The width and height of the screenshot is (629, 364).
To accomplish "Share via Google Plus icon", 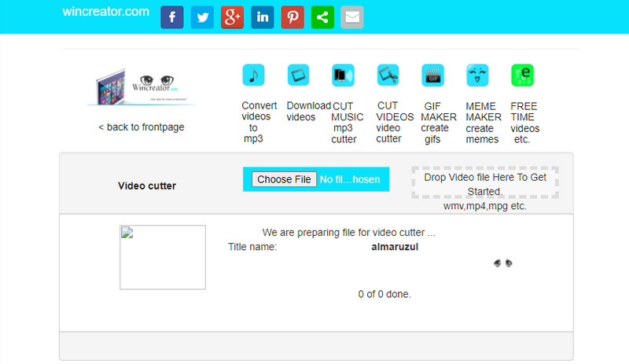I will pos(232,17).
